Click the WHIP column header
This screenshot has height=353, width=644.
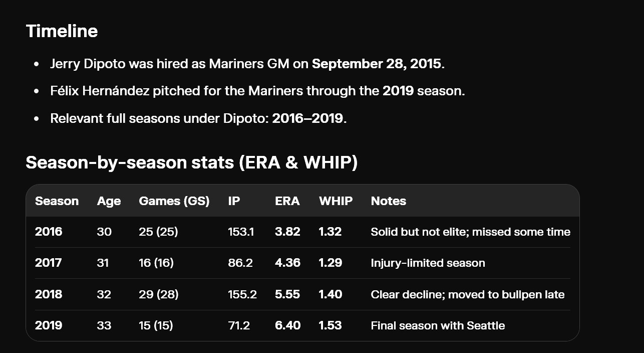point(336,201)
